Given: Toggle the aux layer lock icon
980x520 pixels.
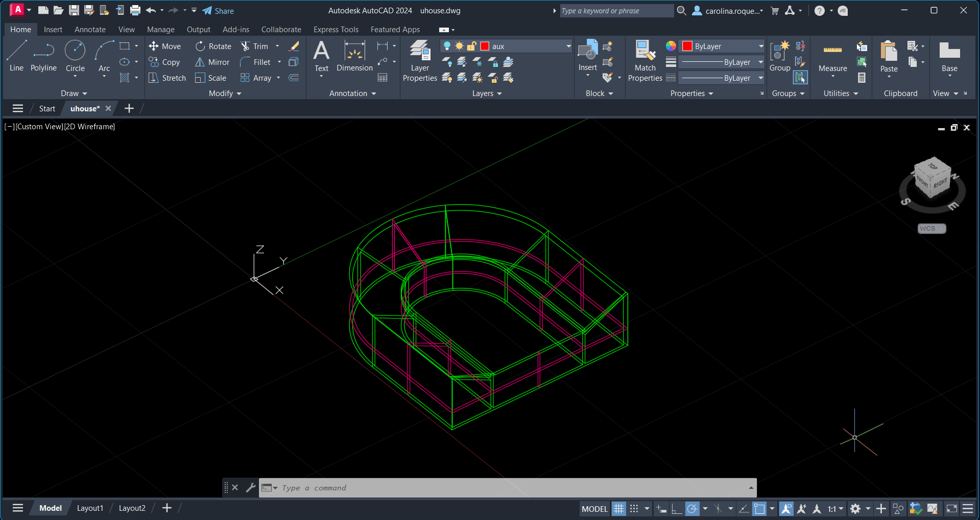Looking at the screenshot, I should pyautogui.click(x=471, y=46).
